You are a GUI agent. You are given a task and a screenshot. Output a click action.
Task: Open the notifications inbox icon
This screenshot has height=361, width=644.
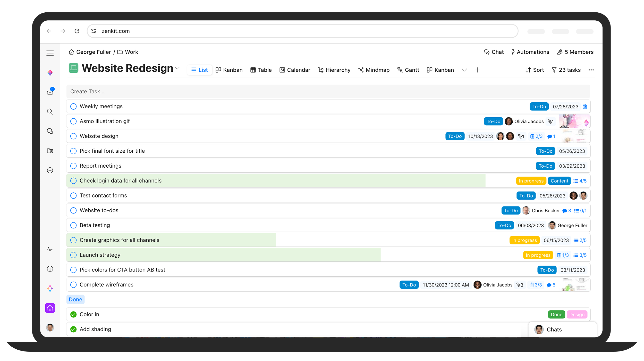[50, 92]
